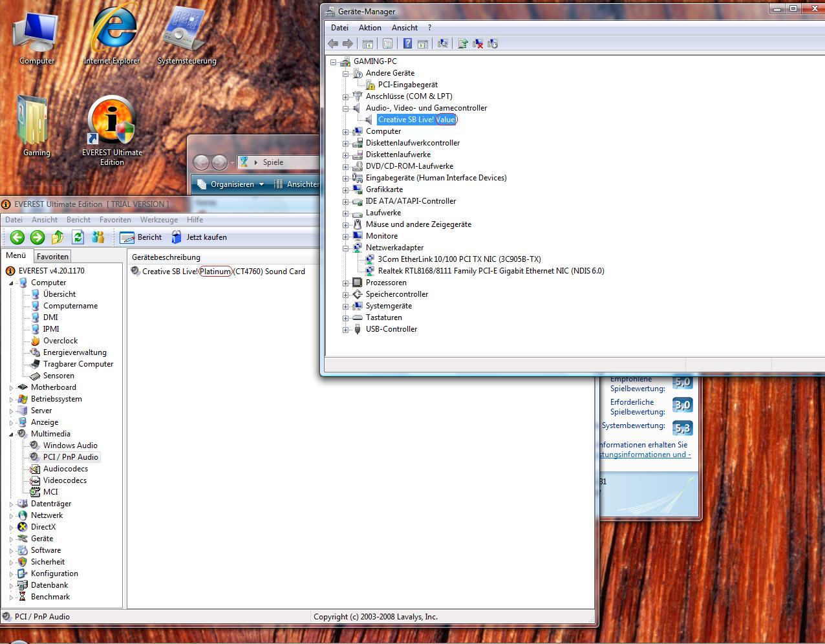Expand Anschlüsse (COM & LPT) node

[x=345, y=96]
